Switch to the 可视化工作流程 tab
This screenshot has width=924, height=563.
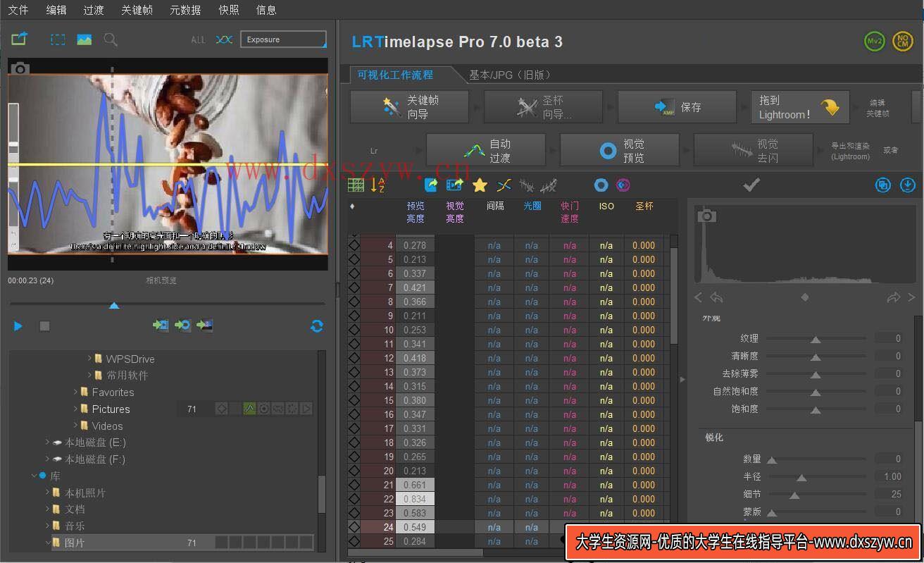pos(395,75)
